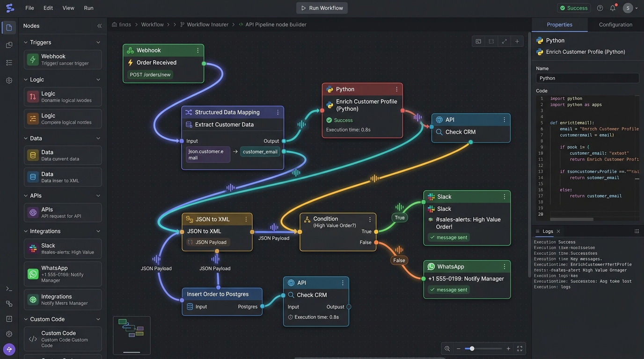Open Structured Data Mapping node options menu
The image size is (644, 359).
(278, 112)
